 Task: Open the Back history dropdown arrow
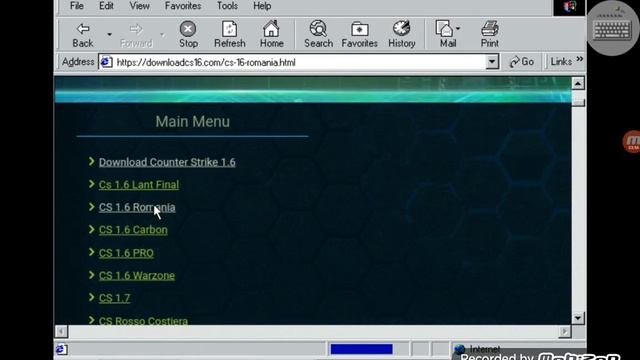tap(109, 35)
